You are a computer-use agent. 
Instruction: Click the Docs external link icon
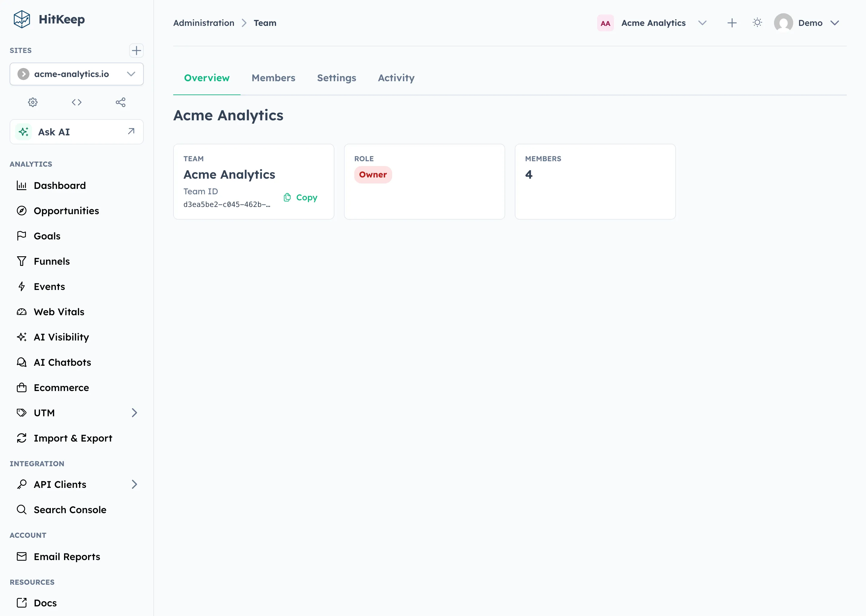(22, 603)
